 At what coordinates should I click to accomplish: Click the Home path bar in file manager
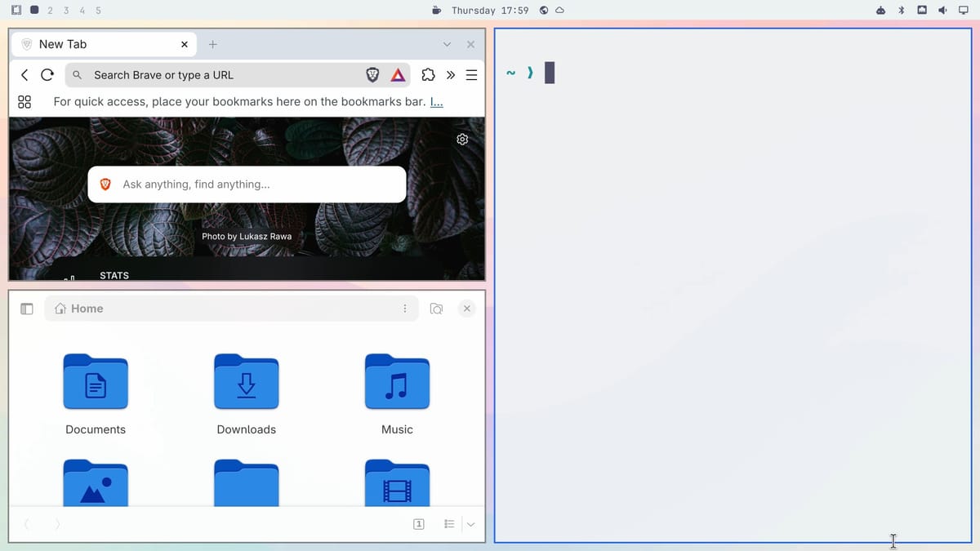click(x=231, y=309)
